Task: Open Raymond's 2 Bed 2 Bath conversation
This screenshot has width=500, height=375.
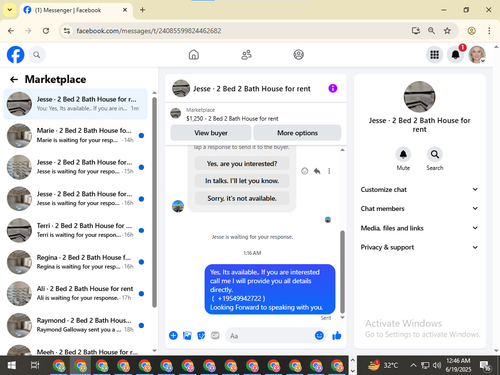Action: coord(75,325)
